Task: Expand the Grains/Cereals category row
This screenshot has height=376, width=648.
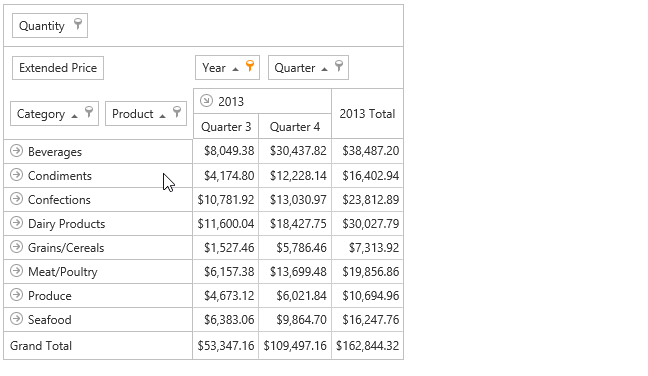Action: [x=16, y=247]
